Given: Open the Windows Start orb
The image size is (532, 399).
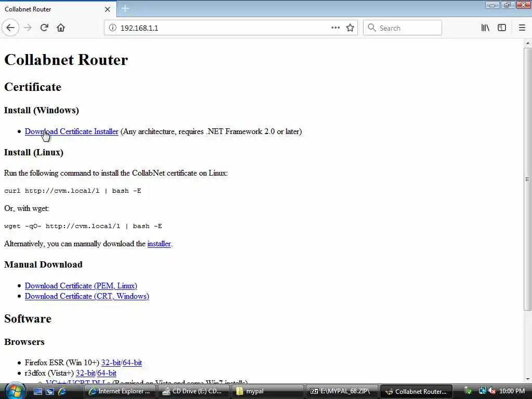Looking at the screenshot, I should click(x=15, y=391).
